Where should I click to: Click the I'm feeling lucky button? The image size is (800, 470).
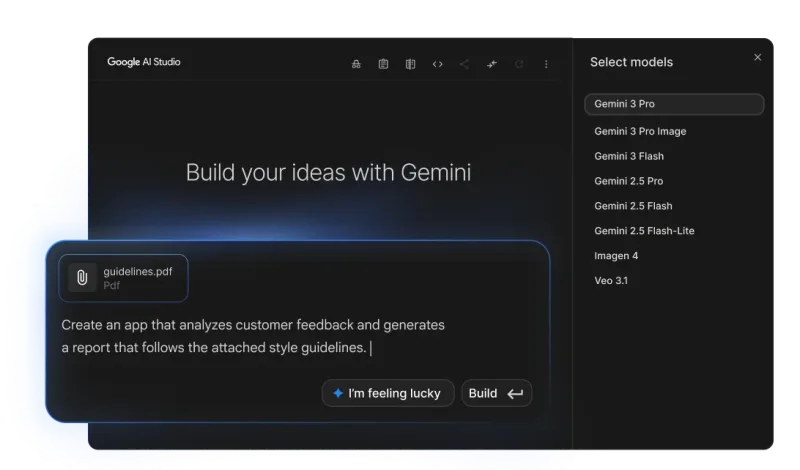388,393
